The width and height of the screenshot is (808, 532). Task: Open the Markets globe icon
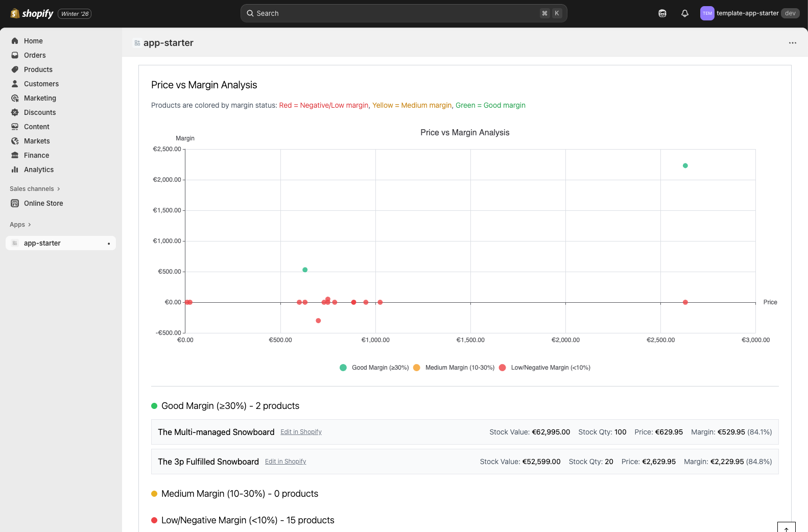coord(15,141)
